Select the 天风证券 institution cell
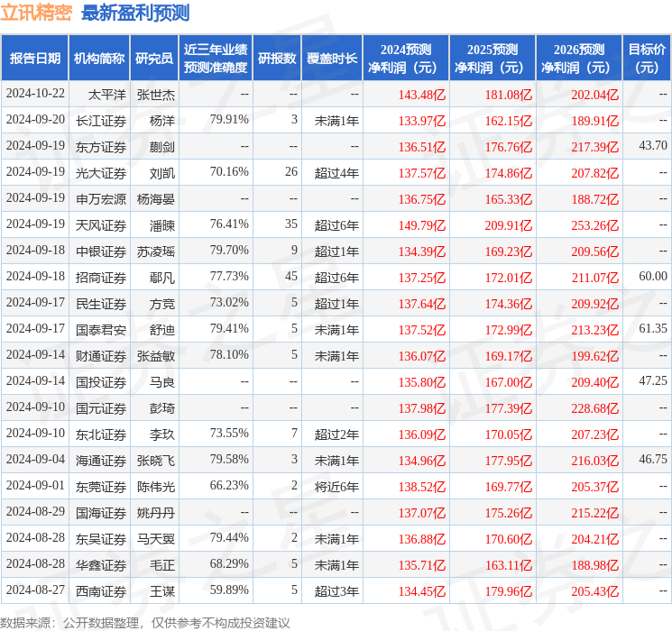The width and height of the screenshot is (672, 631). 101,225
